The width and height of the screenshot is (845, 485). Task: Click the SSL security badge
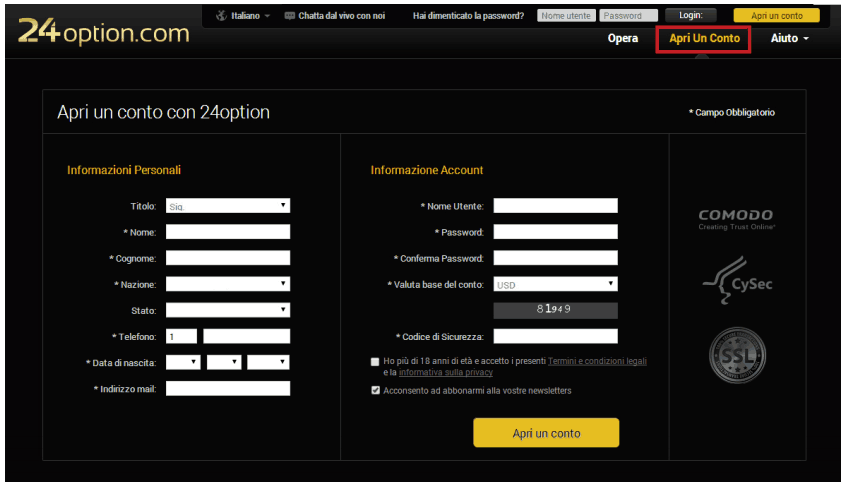pos(737,355)
